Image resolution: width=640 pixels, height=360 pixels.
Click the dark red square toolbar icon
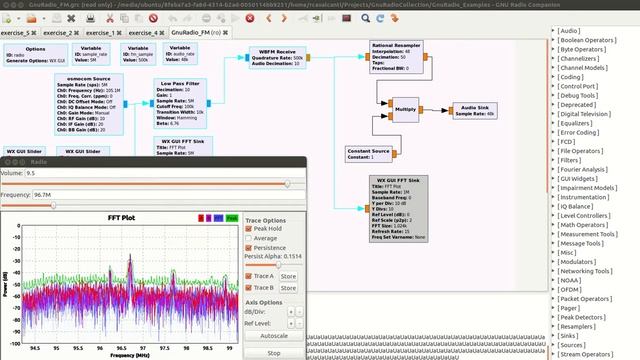347,18
